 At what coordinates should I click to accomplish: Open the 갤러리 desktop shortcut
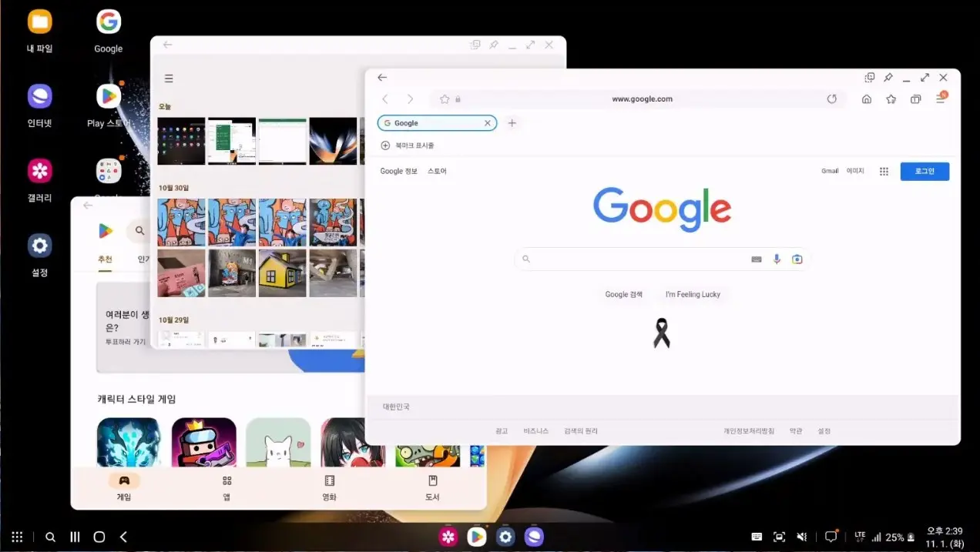tap(40, 182)
